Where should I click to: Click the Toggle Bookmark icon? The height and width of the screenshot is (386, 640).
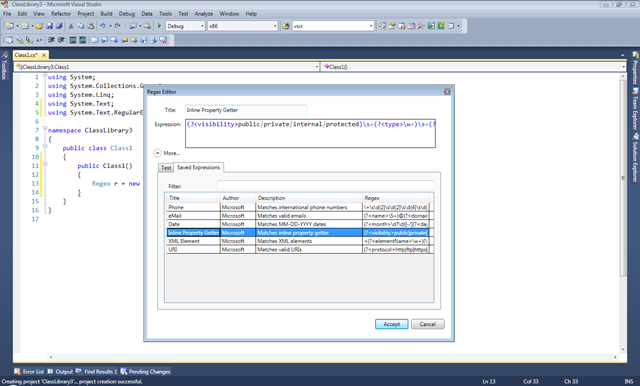coord(95,40)
